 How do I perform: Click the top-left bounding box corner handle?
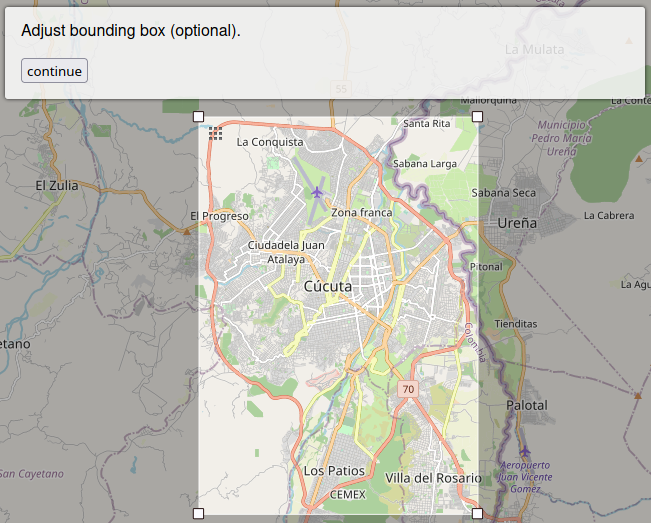tap(198, 117)
